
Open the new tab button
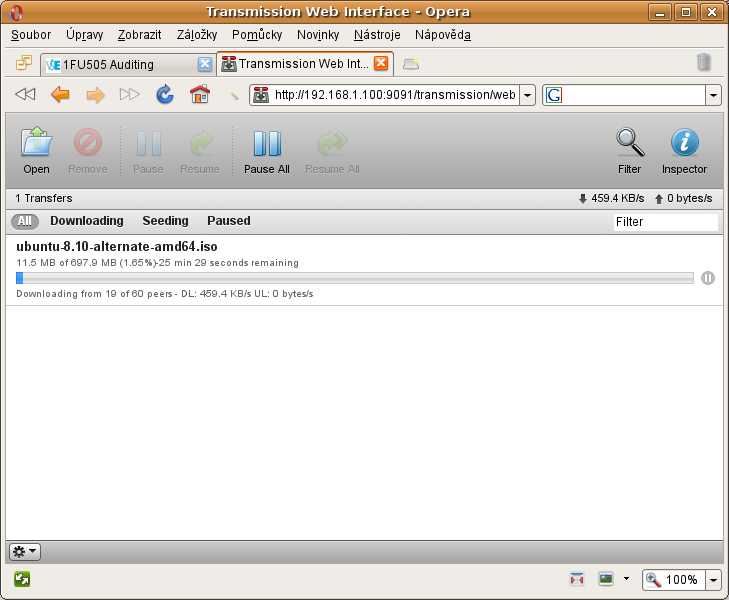[x=411, y=64]
